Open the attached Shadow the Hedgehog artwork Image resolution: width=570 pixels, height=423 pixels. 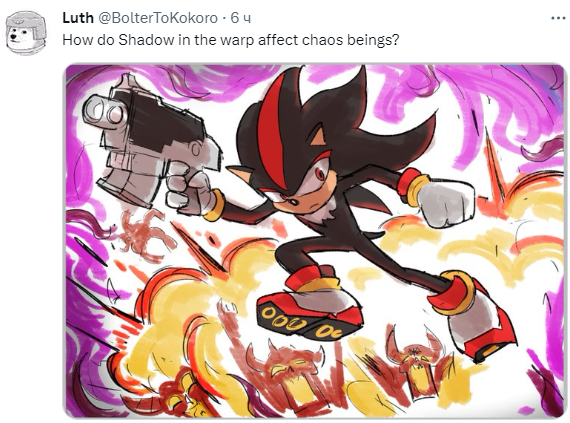point(315,241)
